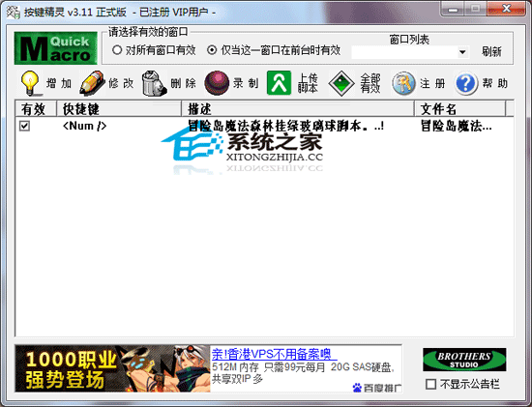Click the Brothers Studio logo
Screen dimensions: 532x407
point(464,360)
